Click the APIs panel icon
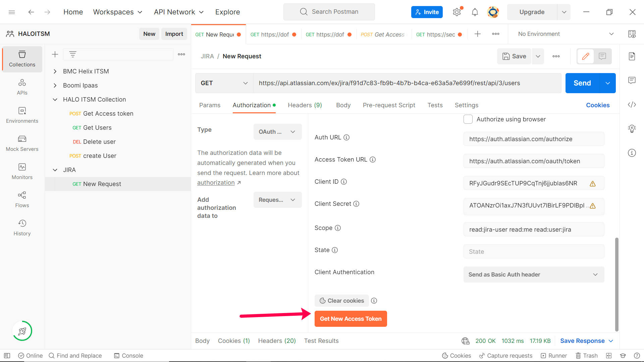Image resolution: width=644 pixels, height=362 pixels. (22, 87)
